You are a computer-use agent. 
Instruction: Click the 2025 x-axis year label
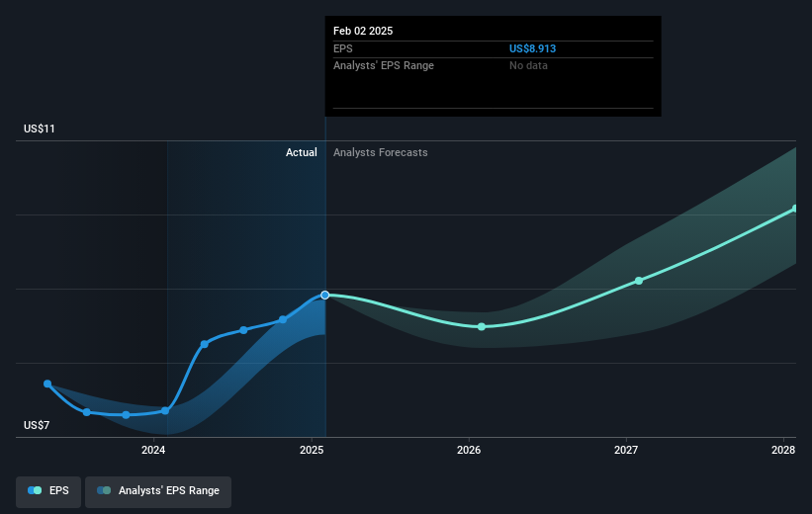pyautogui.click(x=312, y=450)
